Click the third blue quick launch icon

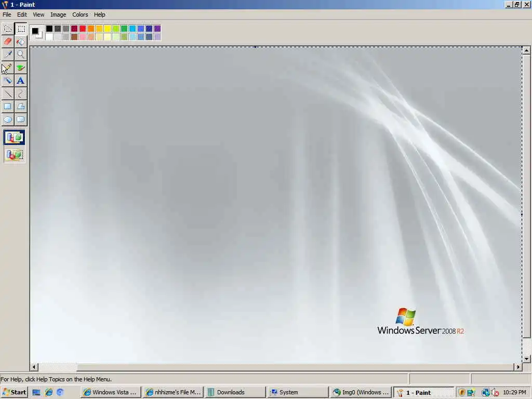[60, 392]
